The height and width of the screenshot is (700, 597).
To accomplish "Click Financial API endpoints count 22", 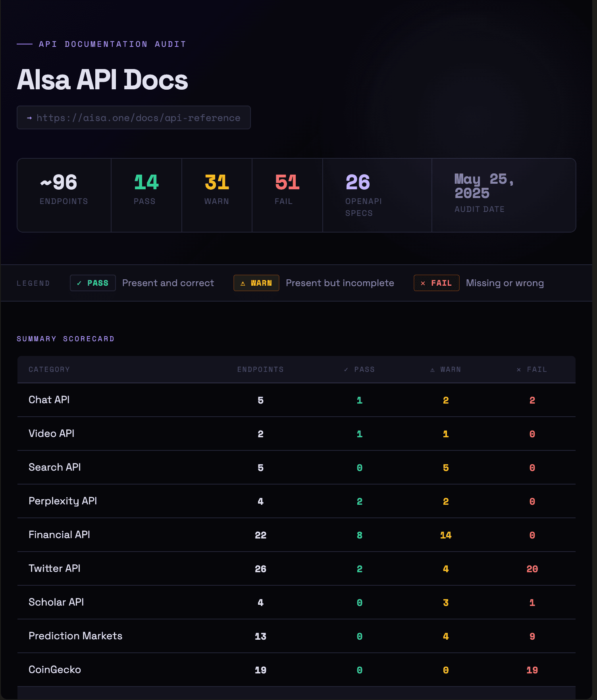I will (260, 535).
